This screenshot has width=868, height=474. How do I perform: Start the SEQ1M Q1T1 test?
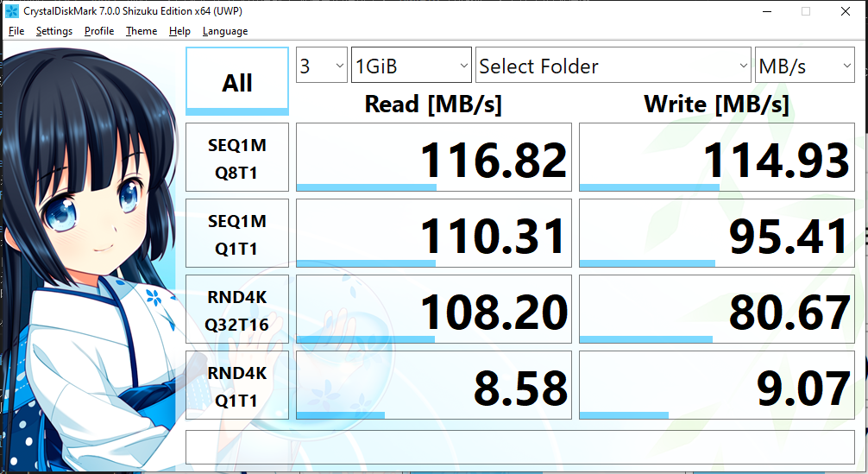click(237, 234)
